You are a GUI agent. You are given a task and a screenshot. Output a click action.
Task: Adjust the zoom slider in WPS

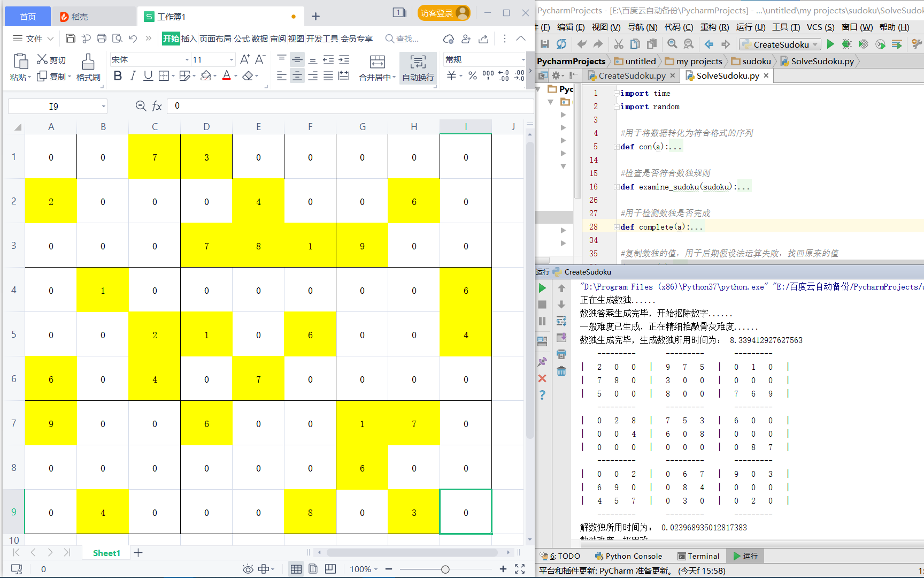(446, 569)
